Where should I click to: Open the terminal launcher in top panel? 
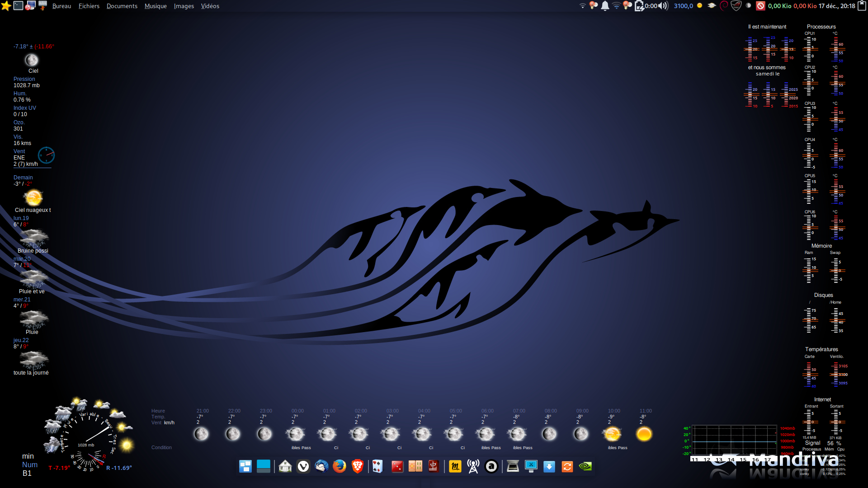point(18,6)
